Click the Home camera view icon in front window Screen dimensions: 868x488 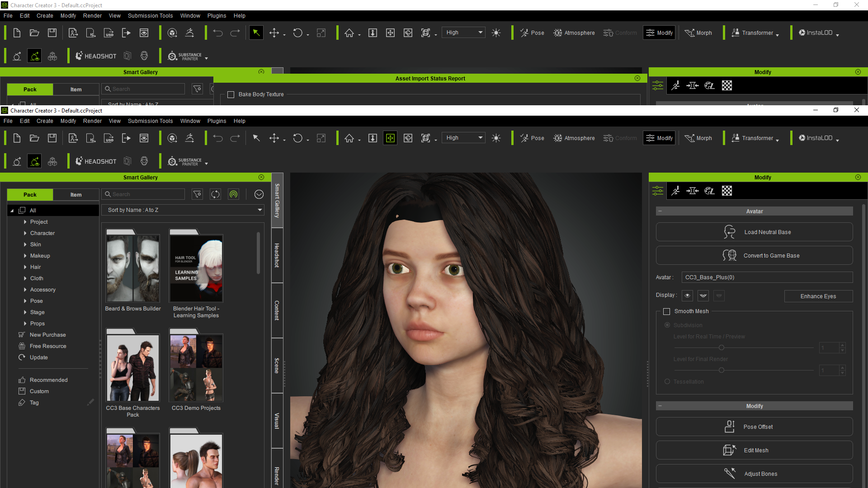tap(349, 138)
